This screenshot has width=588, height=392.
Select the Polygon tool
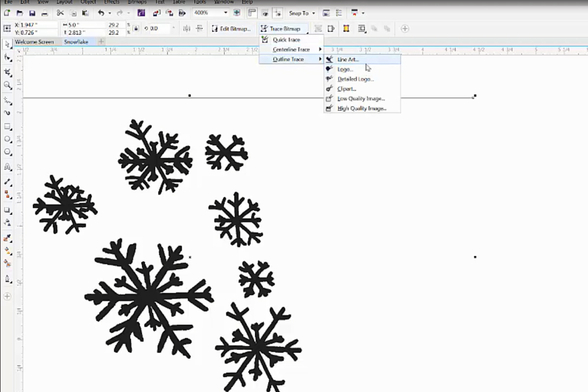pyautogui.click(x=7, y=153)
